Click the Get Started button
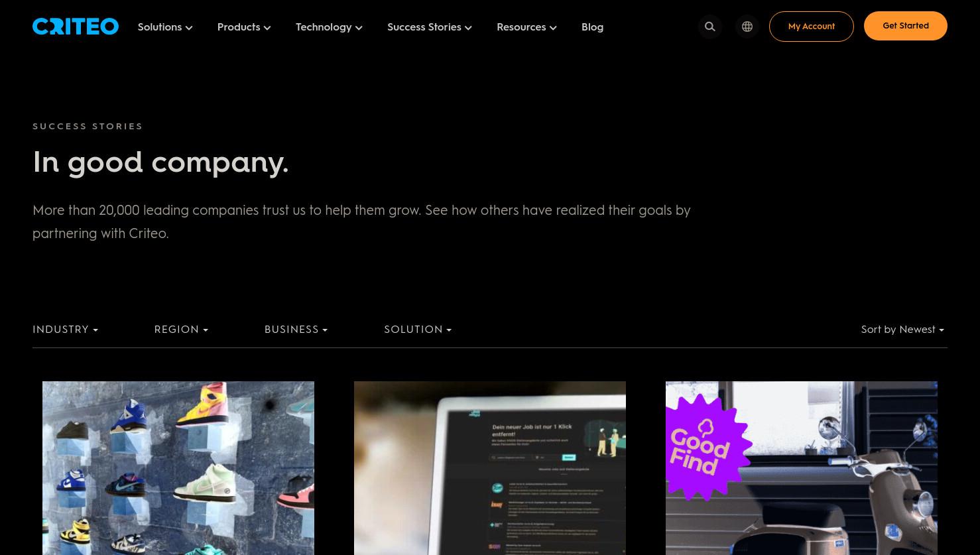The height and width of the screenshot is (555, 980). click(x=906, y=26)
